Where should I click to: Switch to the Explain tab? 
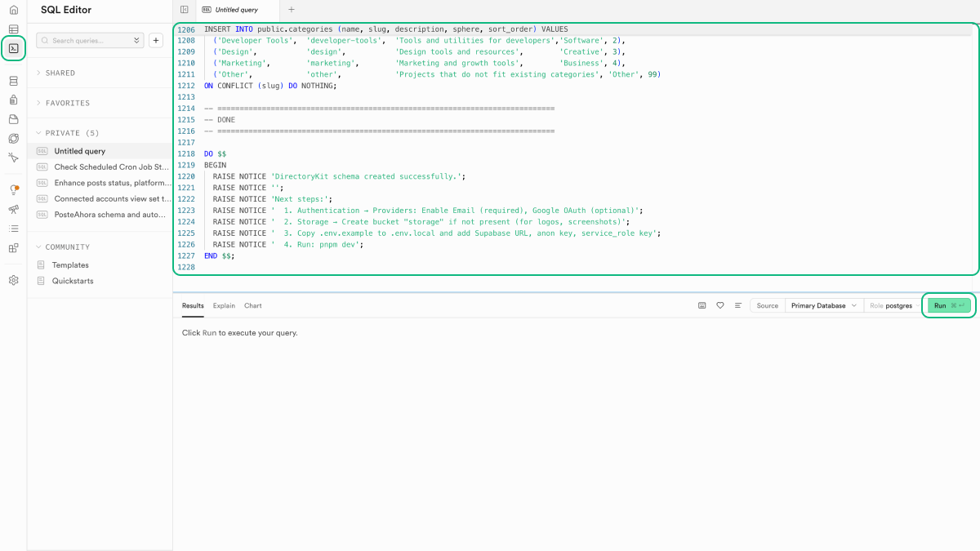pyautogui.click(x=224, y=306)
